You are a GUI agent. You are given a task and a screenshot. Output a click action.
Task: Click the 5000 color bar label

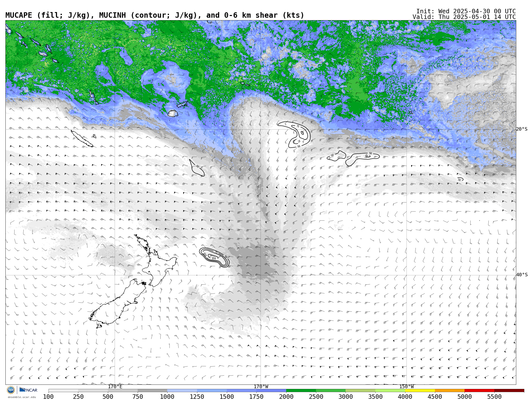465,397
